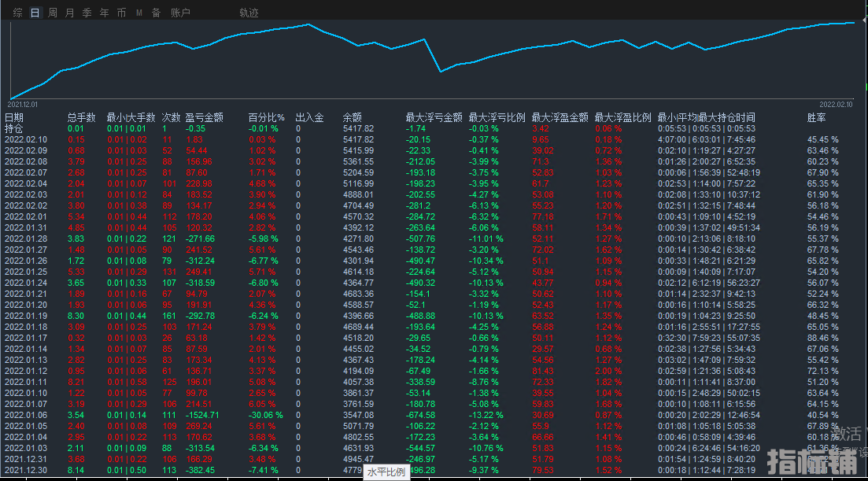Open the 币 currency tab
This screenshot has height=481, width=868.
(x=121, y=13)
